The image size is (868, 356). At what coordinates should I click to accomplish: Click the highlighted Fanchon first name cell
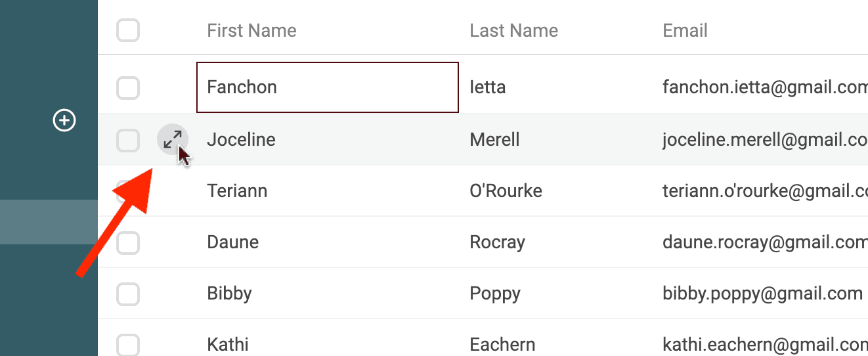click(327, 87)
